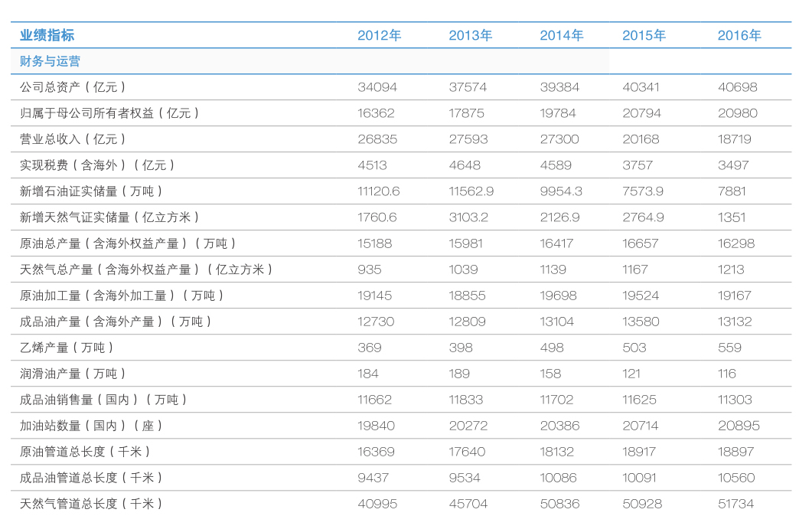Click the 加油站数量（国内）row label
Screen dimensions: 812x516
[x=91, y=426]
